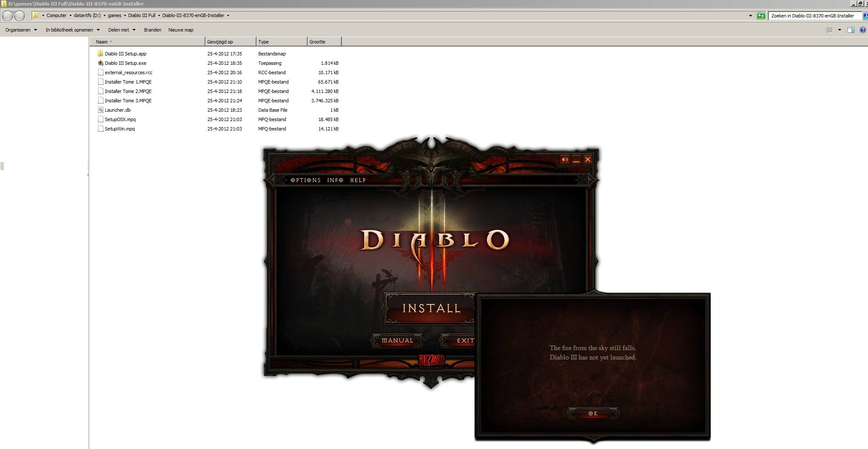Open the Help menu in the installer

358,180
